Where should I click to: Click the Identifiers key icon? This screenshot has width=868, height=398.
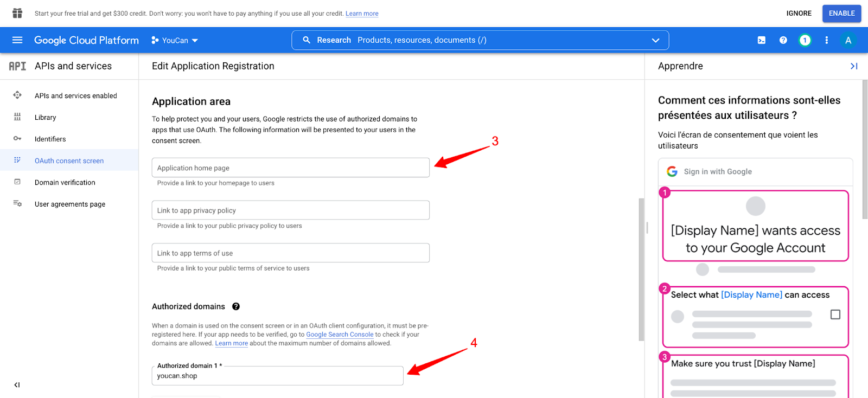point(17,139)
